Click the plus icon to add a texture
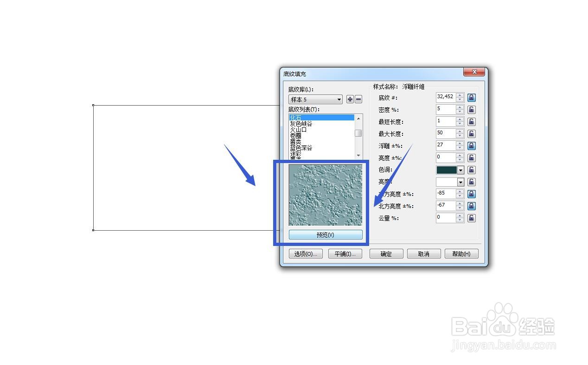Image resolution: width=588 pixels, height=365 pixels. pos(350,100)
